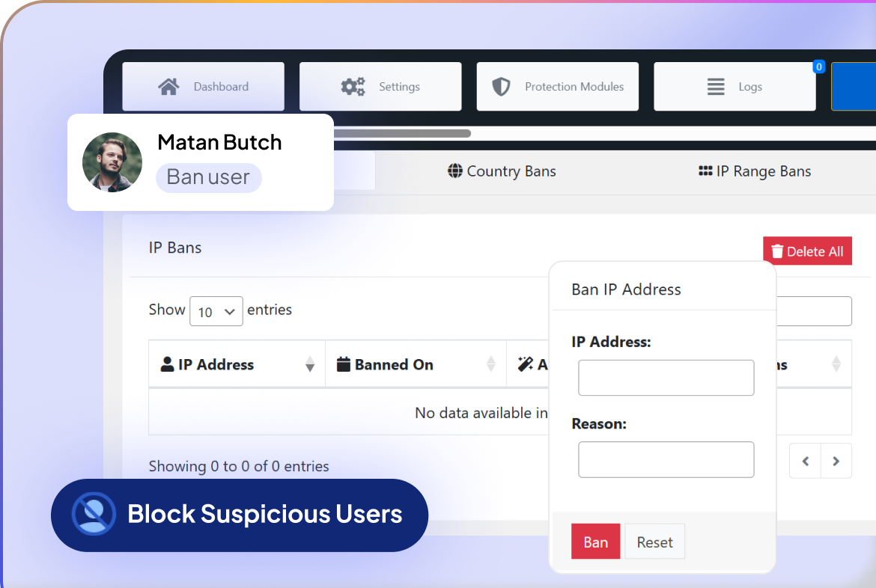This screenshot has height=588, width=876.
Task: Click the horizontal scrollbar under navigation
Action: click(x=402, y=134)
